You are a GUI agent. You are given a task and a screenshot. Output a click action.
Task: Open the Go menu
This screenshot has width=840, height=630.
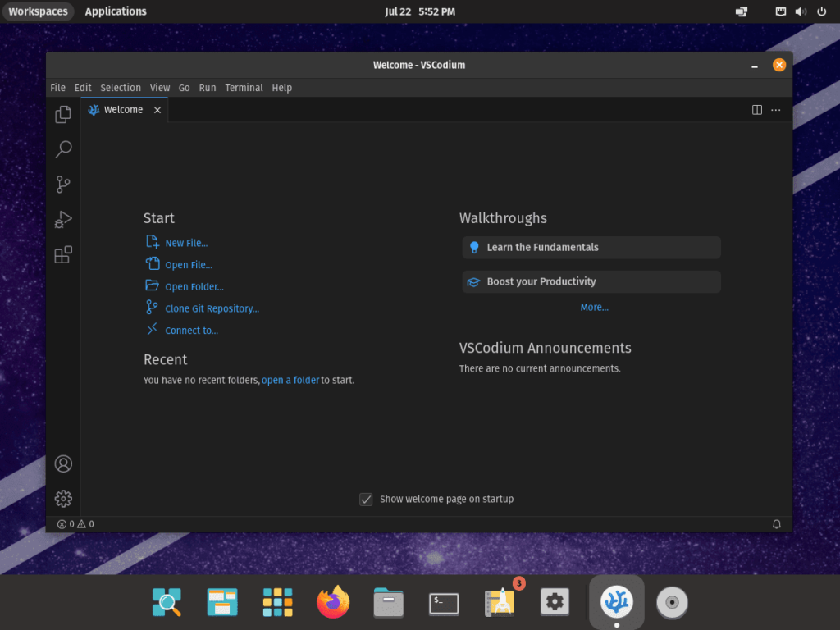(x=185, y=88)
